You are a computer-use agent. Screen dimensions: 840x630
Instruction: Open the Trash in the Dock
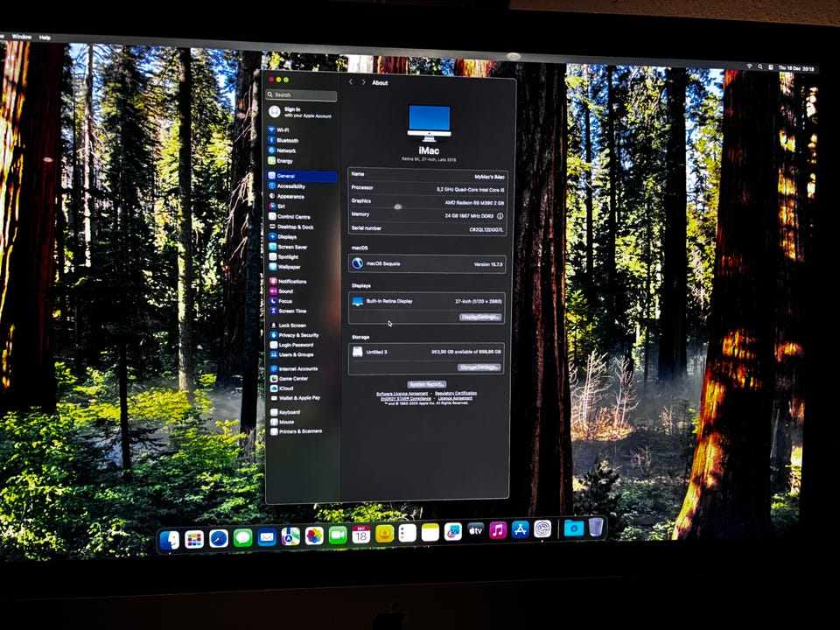coord(596,527)
